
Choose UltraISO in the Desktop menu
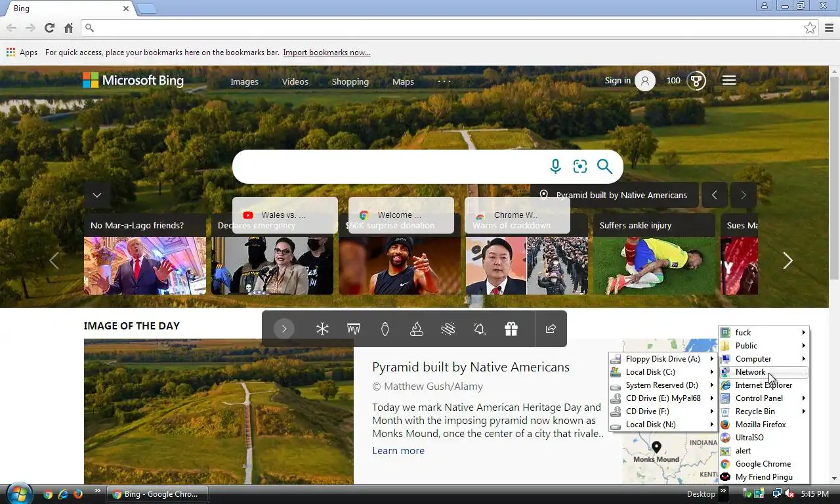click(x=764, y=438)
